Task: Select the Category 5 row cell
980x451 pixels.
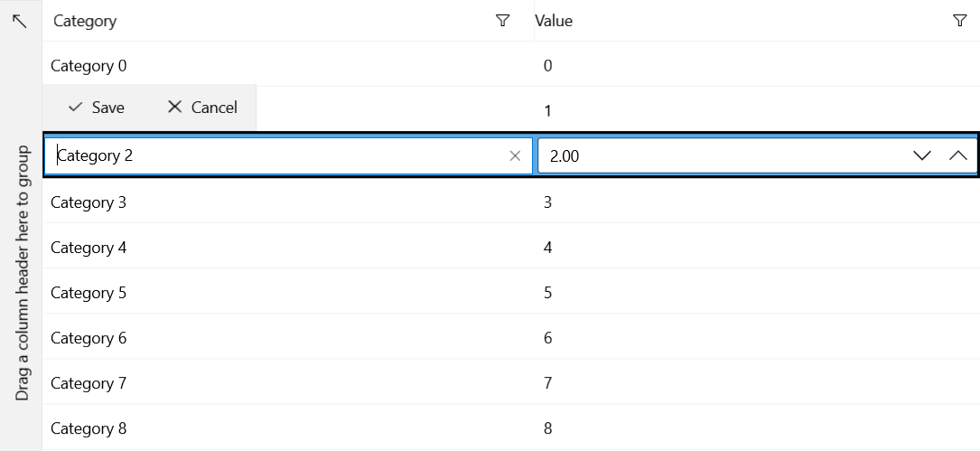Action: point(288,293)
